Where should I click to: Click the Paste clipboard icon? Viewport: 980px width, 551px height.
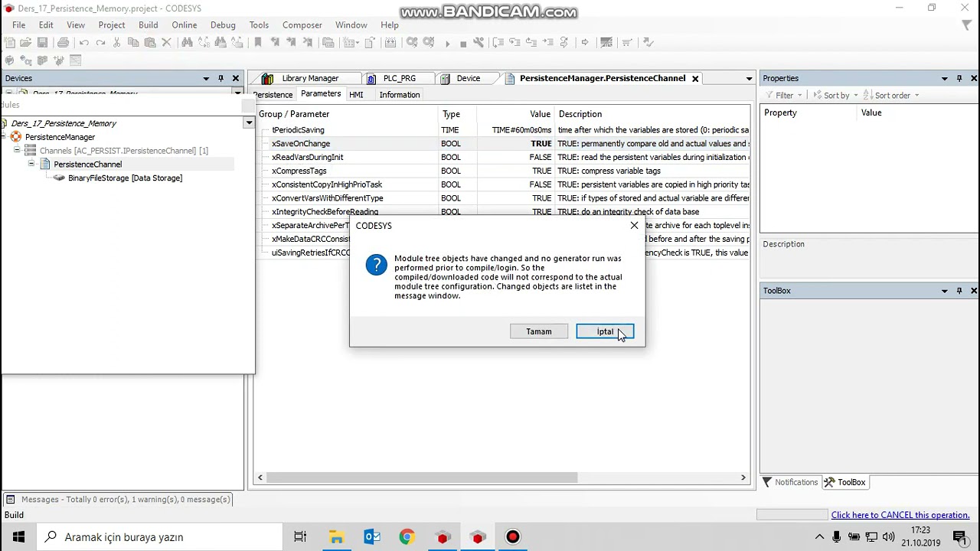click(150, 43)
